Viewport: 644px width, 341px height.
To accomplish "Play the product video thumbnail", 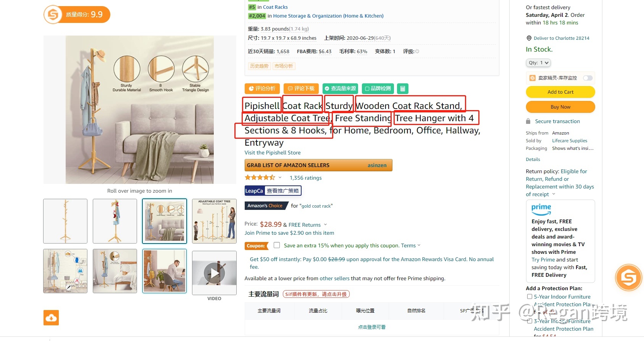I will click(x=214, y=273).
